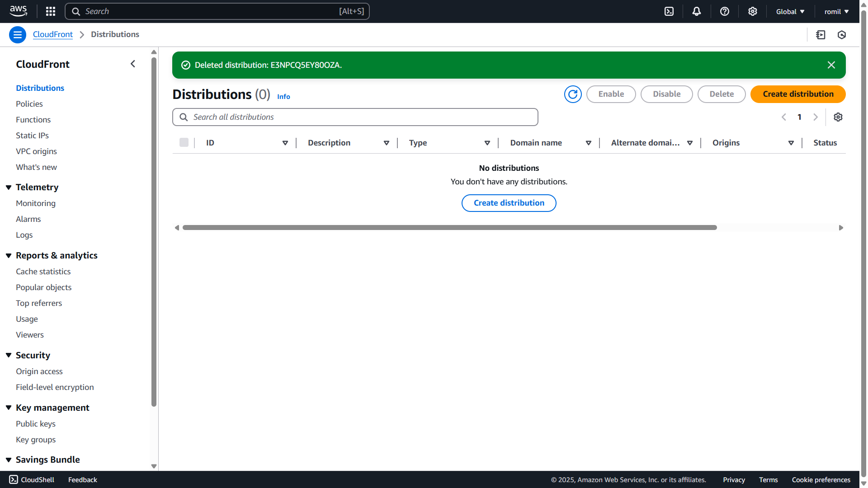Open the notifications bell

point(697,11)
